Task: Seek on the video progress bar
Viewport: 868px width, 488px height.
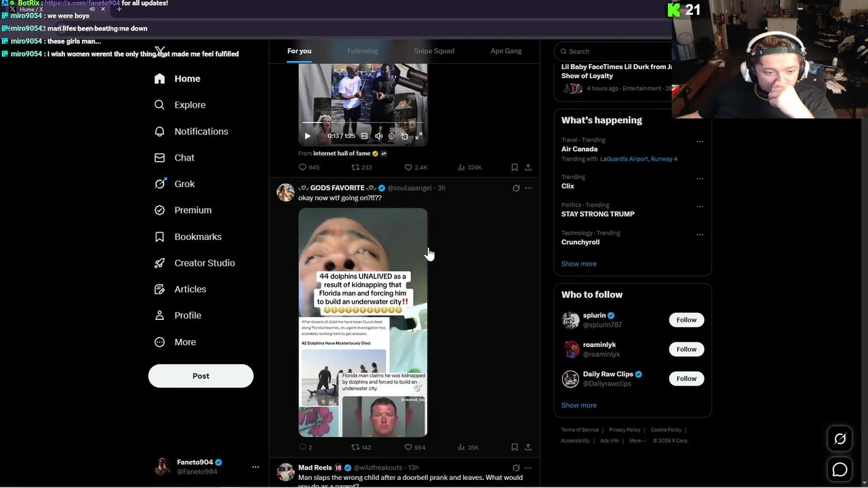Action: [x=363, y=123]
